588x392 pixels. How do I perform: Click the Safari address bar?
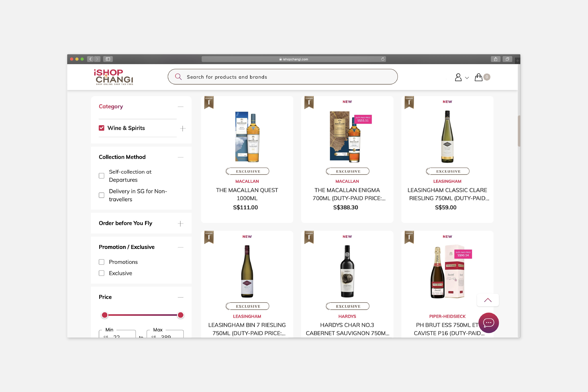pyautogui.click(x=294, y=59)
